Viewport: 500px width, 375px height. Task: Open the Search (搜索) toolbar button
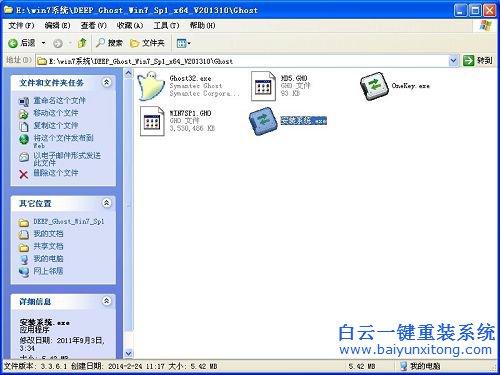(109, 43)
